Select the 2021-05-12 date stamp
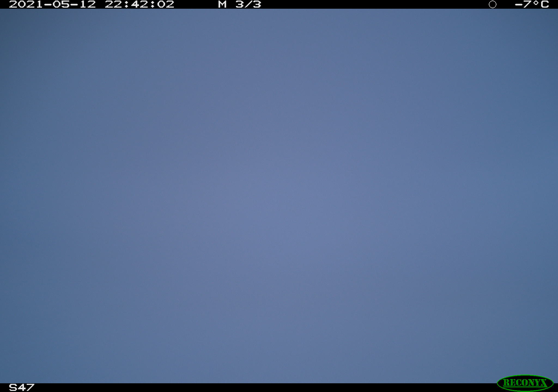 [x=52, y=4]
